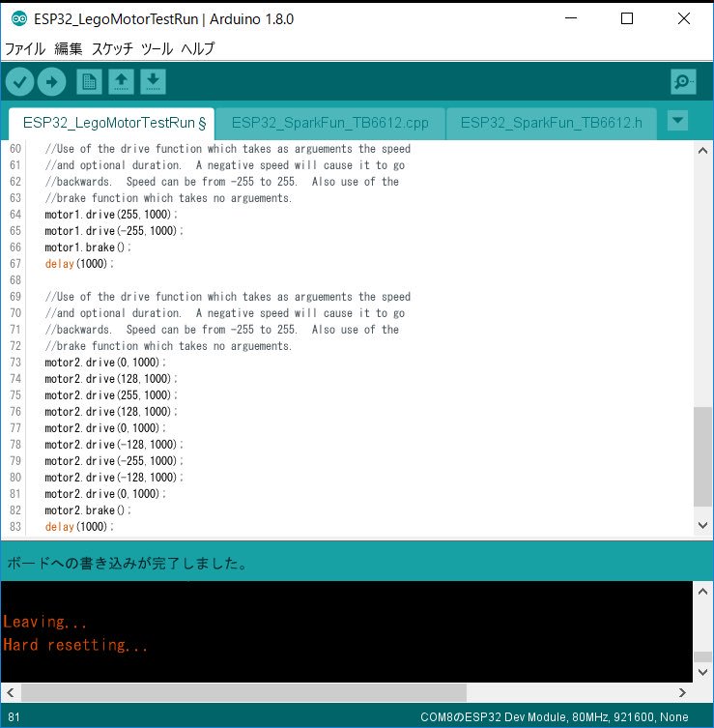
Task: Click the 'Hard resetting...' console line
Action: coord(75,645)
